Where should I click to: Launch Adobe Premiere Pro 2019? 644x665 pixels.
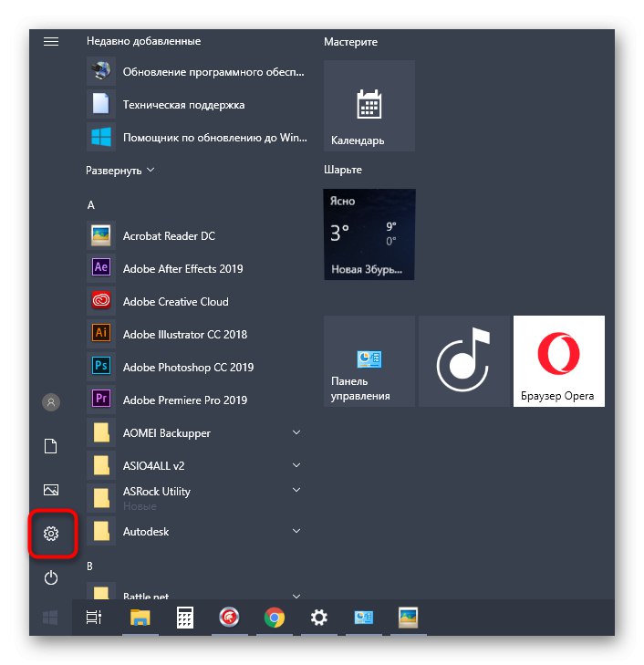(197, 400)
